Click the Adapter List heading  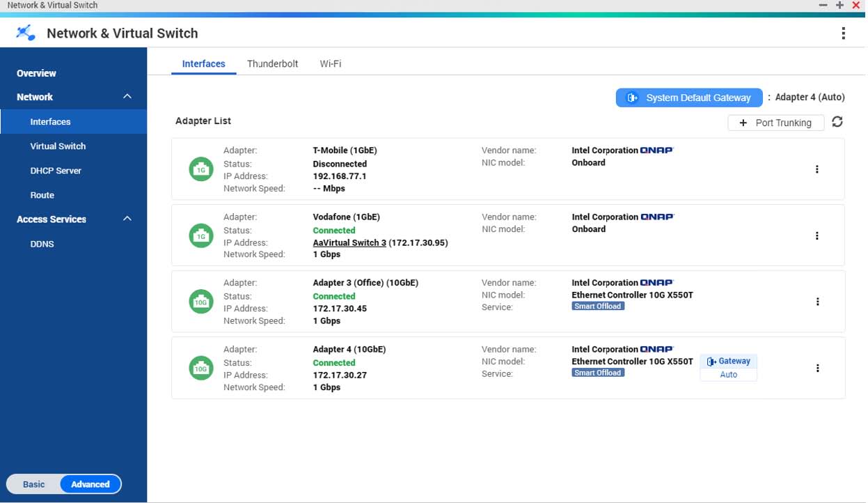pyautogui.click(x=203, y=121)
